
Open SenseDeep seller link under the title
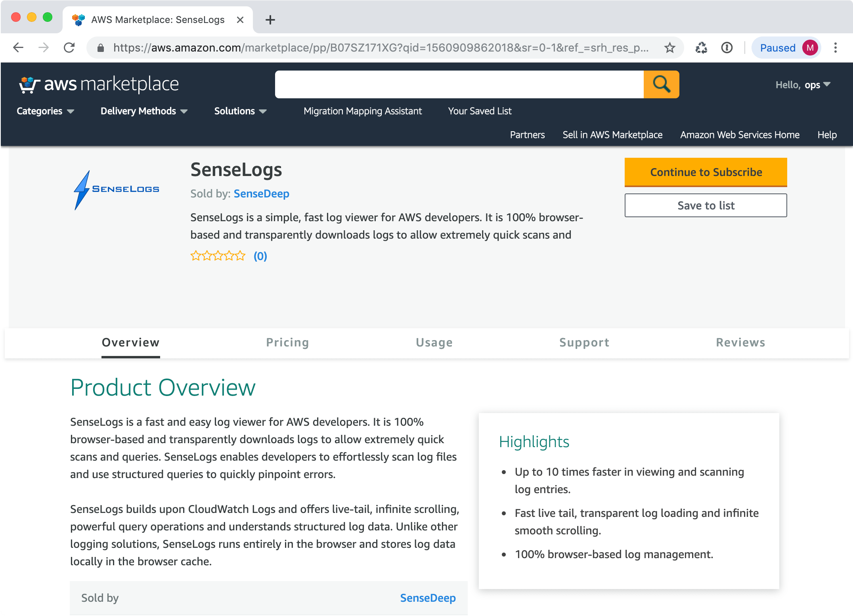(x=262, y=194)
